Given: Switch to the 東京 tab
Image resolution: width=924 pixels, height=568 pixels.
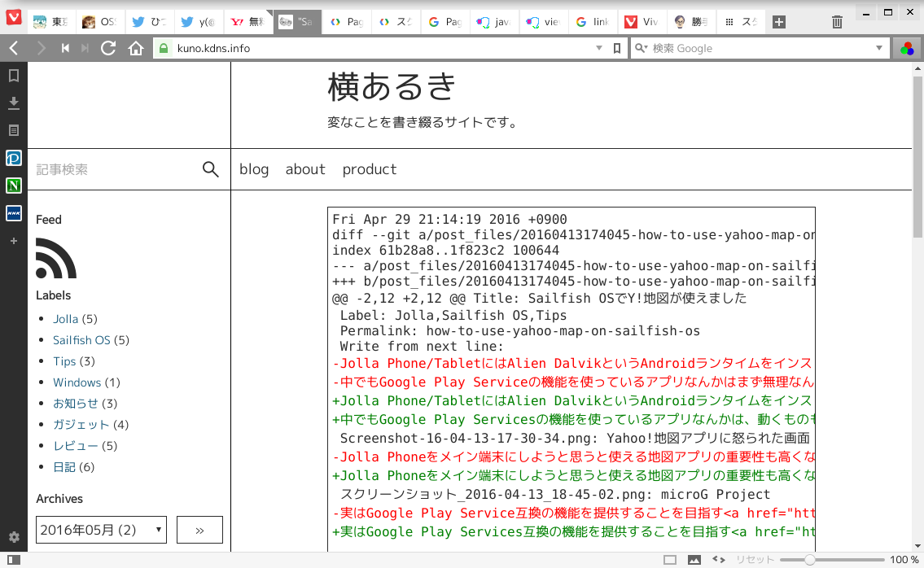Looking at the screenshot, I should (52, 22).
